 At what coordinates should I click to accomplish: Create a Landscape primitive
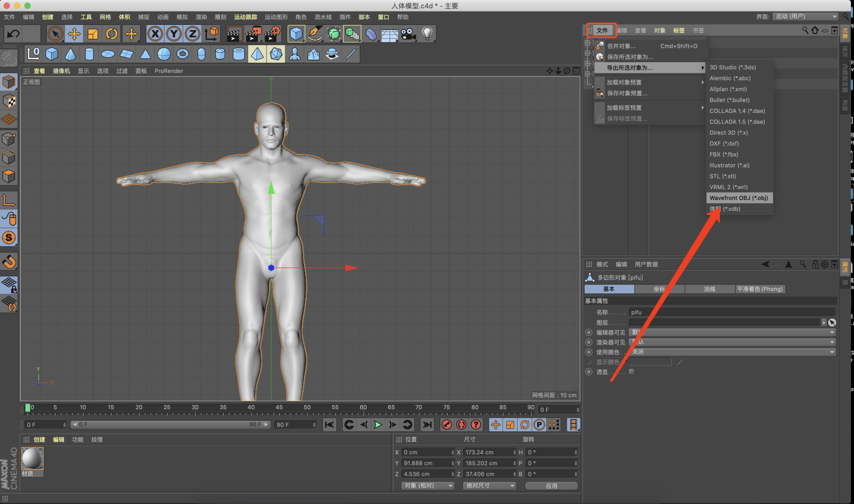coord(314,54)
